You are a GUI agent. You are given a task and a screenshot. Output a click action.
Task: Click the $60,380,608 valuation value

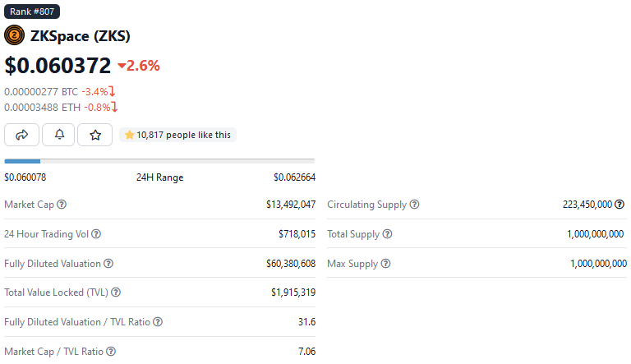(291, 264)
